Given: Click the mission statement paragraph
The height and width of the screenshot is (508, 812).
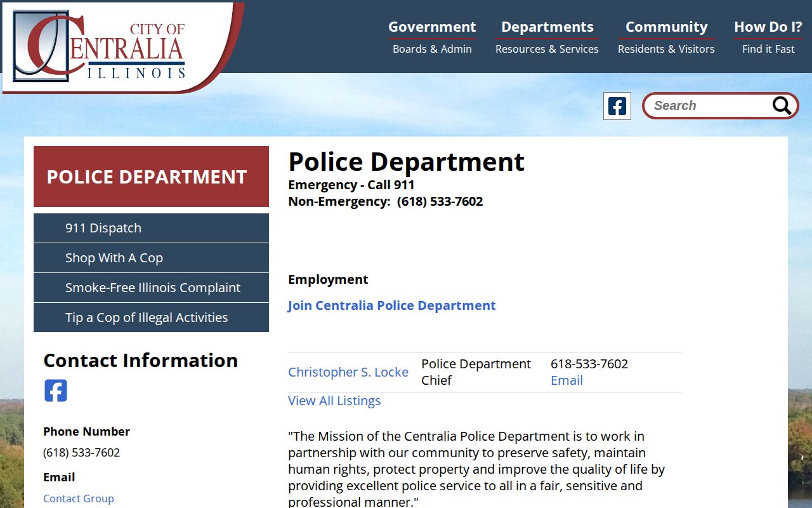Looking at the screenshot, I should click(476, 469).
